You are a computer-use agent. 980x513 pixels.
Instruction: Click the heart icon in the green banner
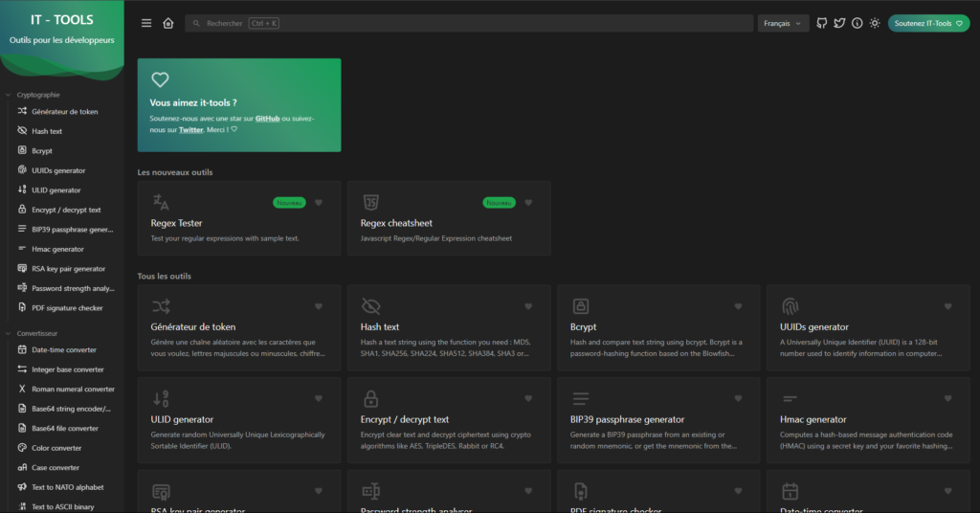160,79
